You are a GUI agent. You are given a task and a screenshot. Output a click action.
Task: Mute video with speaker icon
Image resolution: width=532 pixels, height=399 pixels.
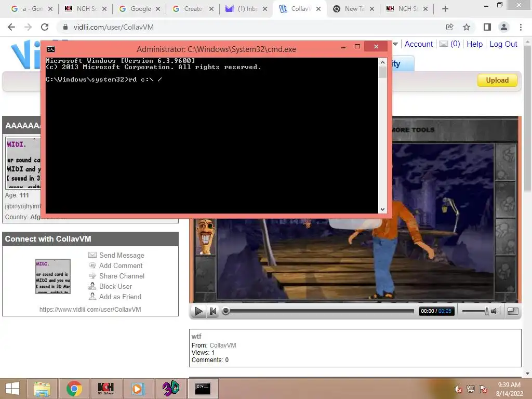[495, 311]
